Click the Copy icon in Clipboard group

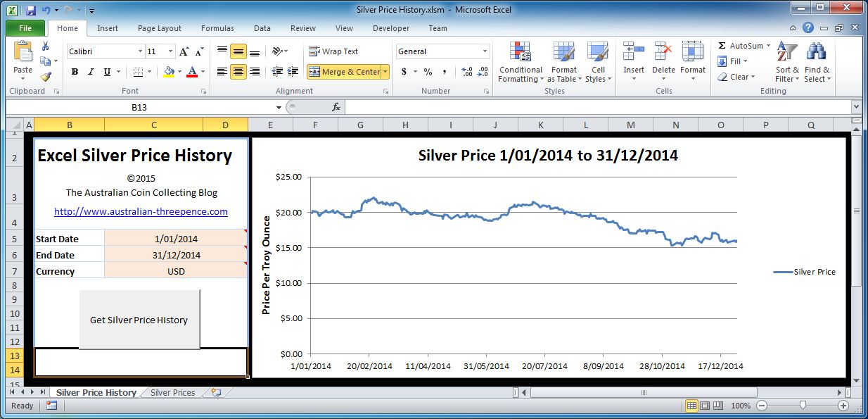tap(46, 61)
